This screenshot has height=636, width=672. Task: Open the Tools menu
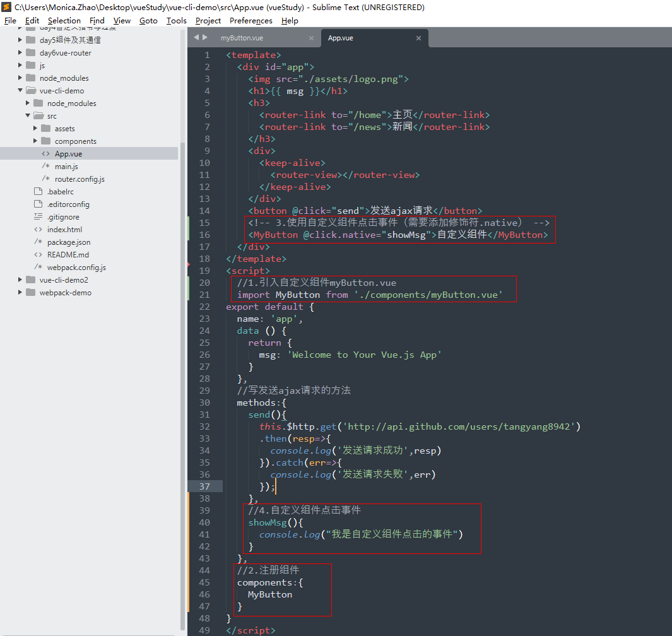click(x=177, y=21)
